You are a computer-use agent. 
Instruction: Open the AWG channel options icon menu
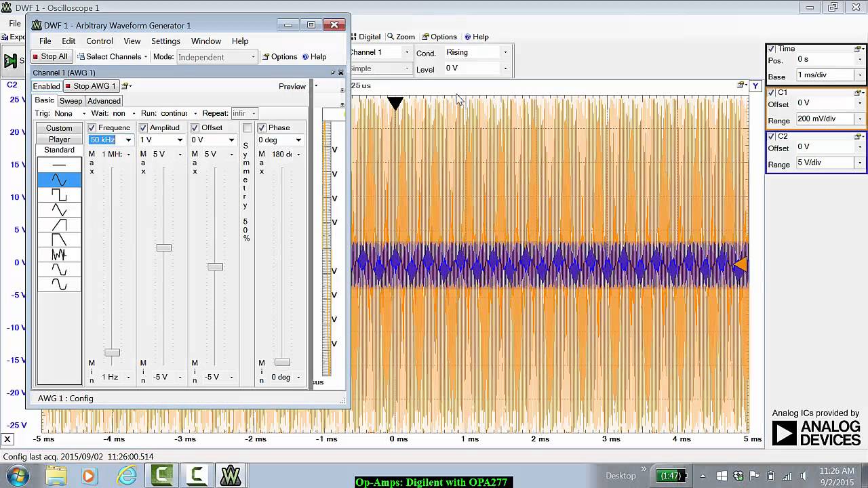pyautogui.click(x=126, y=86)
